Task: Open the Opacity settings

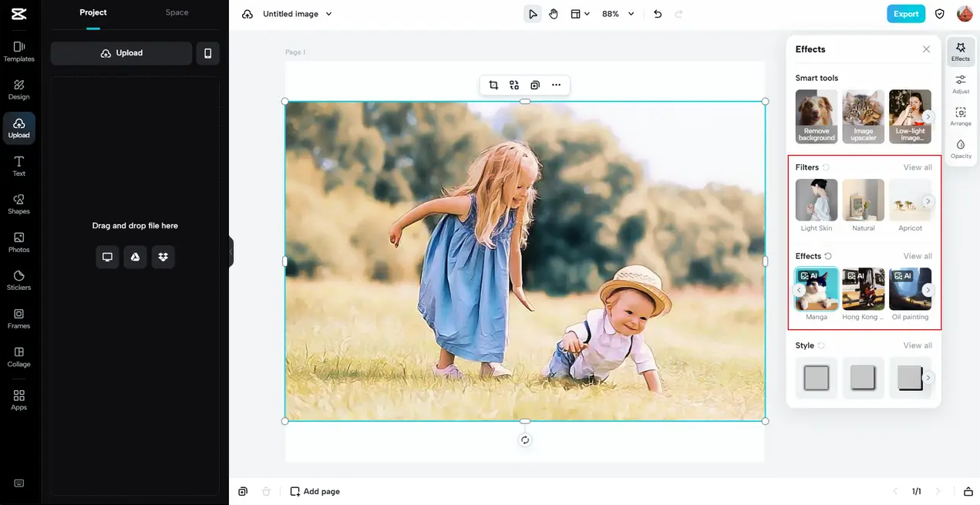Action: pos(961,149)
